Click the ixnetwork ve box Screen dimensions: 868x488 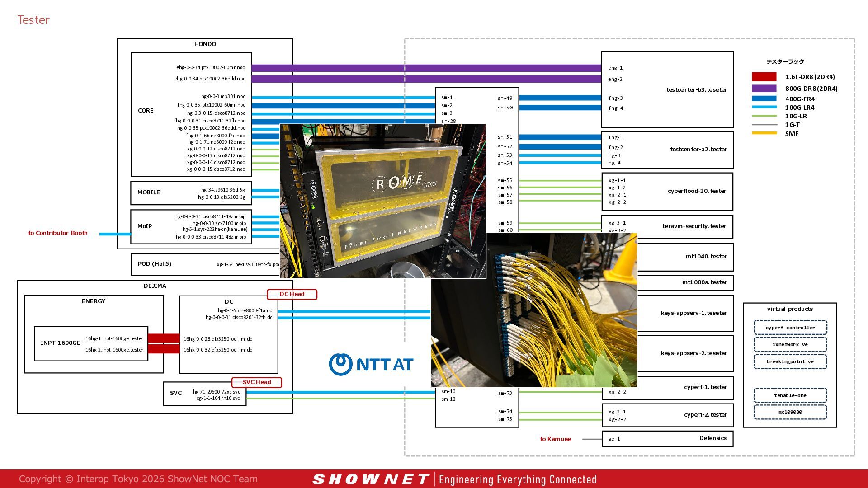tap(790, 344)
